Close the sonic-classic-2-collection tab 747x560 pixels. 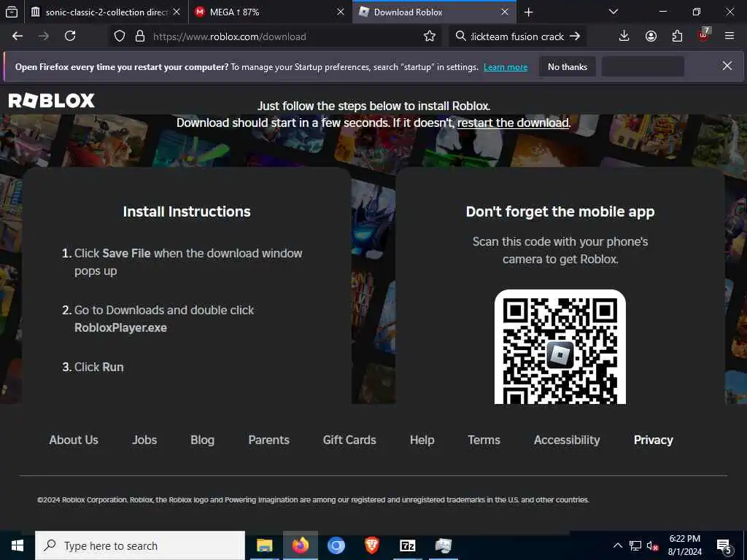(177, 12)
